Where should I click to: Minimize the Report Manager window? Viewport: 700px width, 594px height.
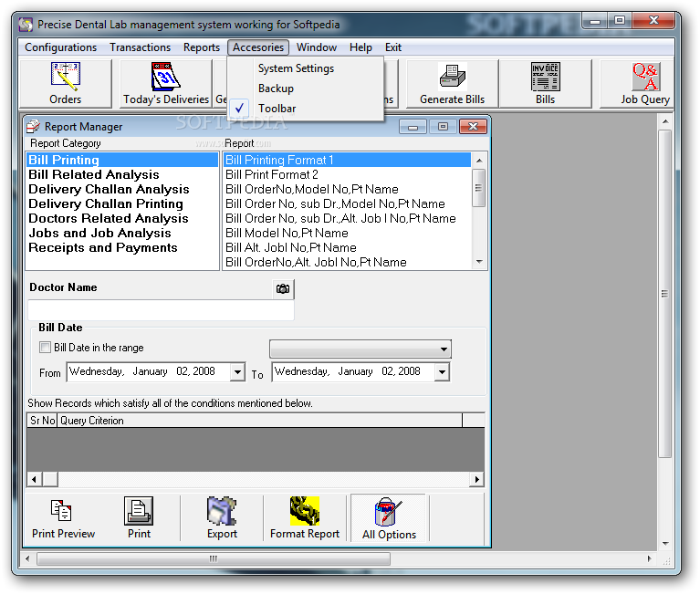point(413,127)
